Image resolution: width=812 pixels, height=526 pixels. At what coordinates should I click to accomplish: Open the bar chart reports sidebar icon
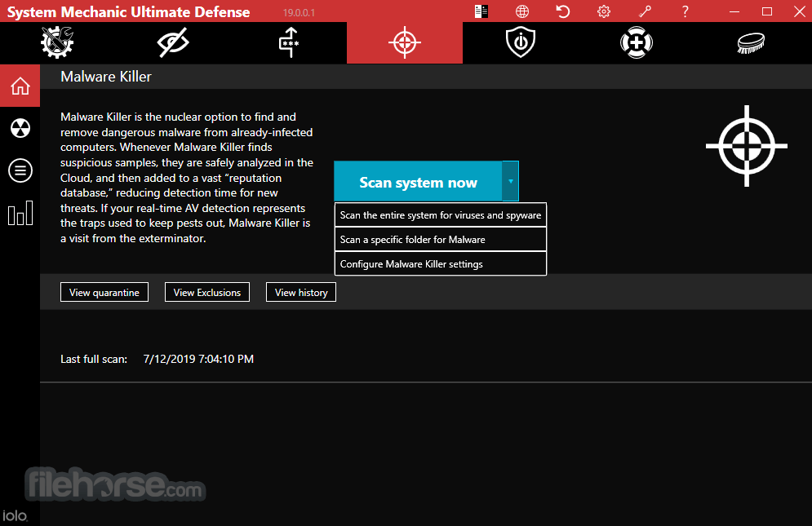pyautogui.click(x=20, y=213)
